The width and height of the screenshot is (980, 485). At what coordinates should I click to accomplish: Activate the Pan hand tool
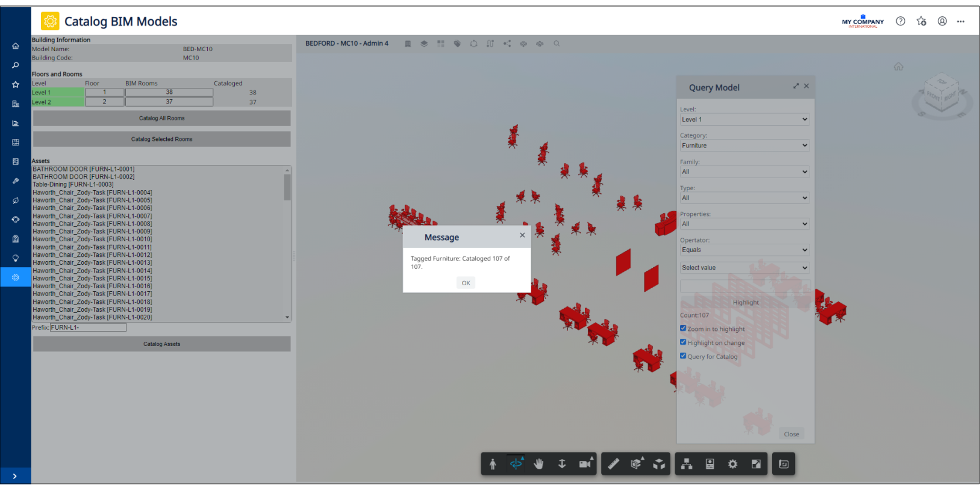tap(538, 464)
